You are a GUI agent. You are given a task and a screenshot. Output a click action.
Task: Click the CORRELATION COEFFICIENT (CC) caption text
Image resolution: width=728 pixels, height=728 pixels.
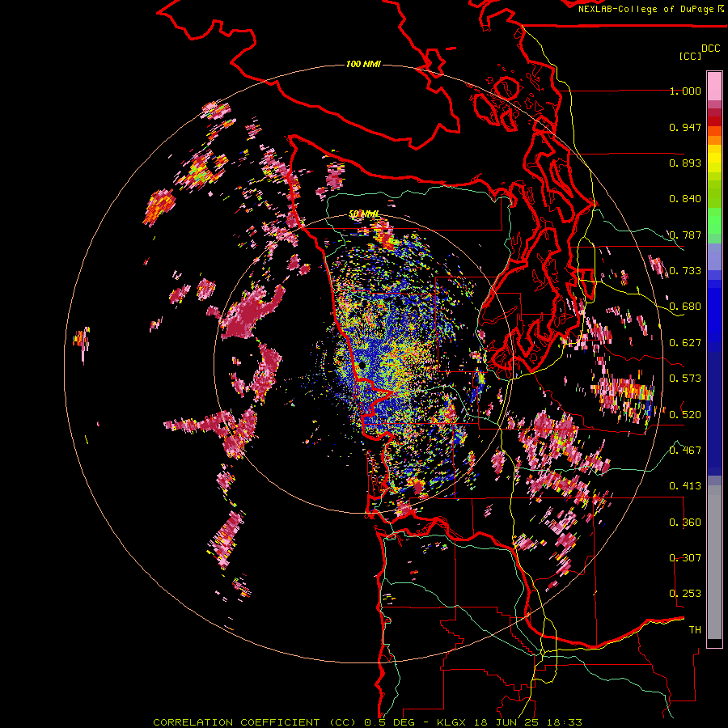tap(256, 722)
